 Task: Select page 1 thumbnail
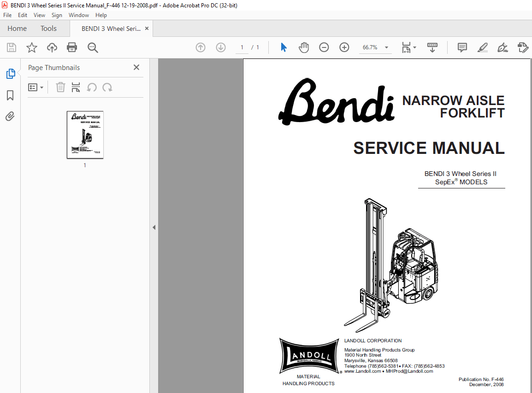coord(85,135)
